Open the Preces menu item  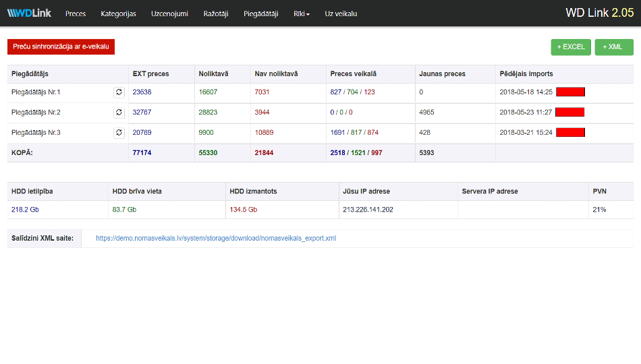[76, 13]
